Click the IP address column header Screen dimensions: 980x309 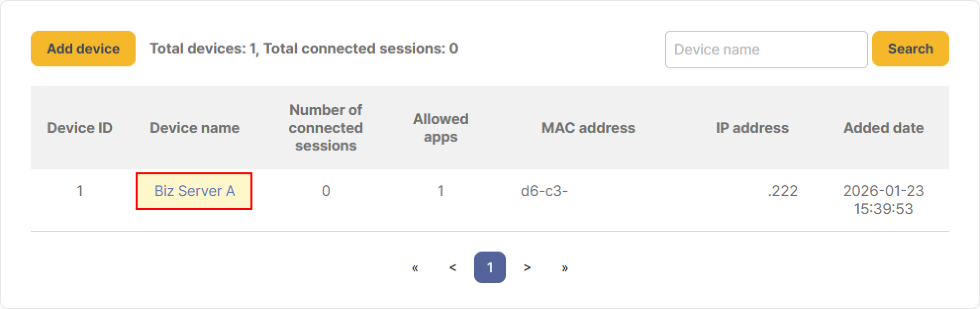click(x=752, y=128)
